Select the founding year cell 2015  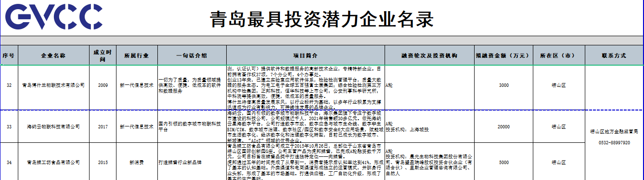[x=103, y=162]
